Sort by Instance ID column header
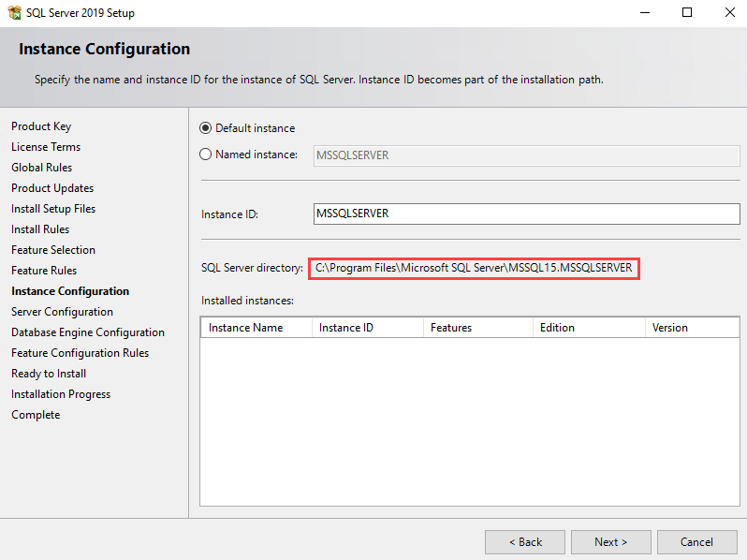The image size is (747, 560). coord(368,328)
